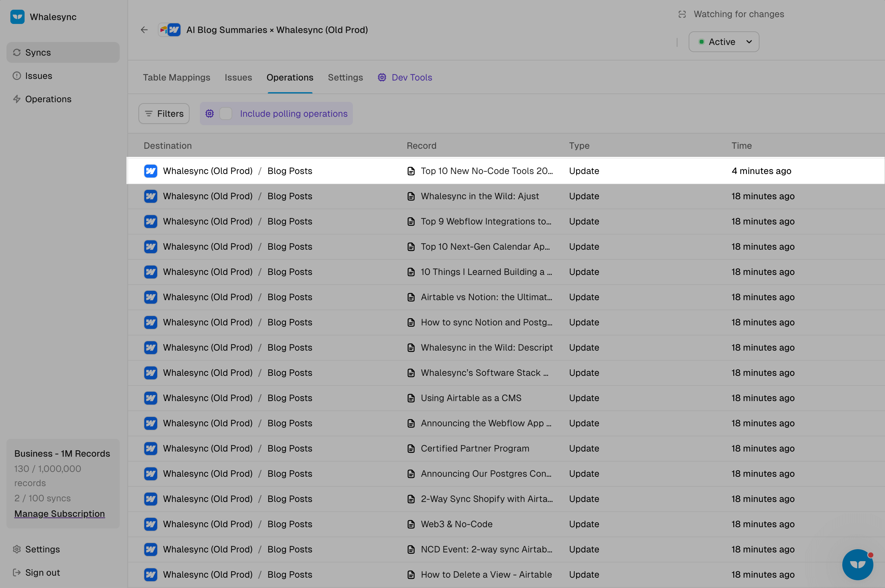Enable Include polling operations checkbox
This screenshot has height=588, width=885.
pyautogui.click(x=226, y=114)
